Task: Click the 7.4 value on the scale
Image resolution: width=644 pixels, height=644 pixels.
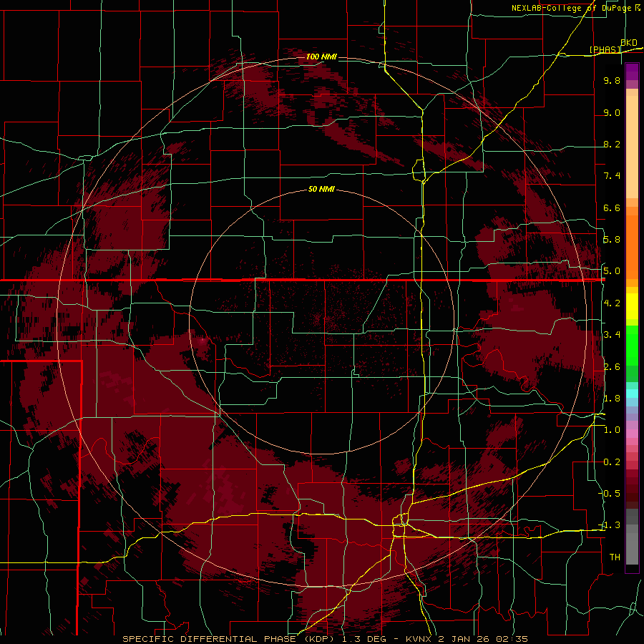Action: tap(612, 176)
